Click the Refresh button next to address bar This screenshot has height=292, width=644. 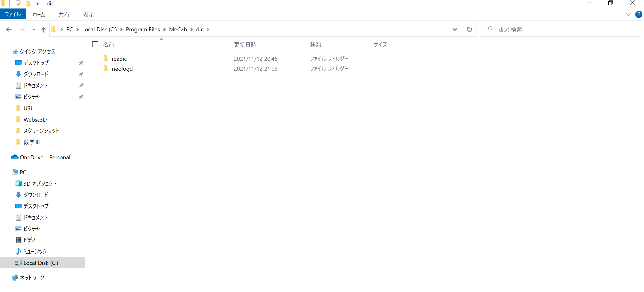point(469,29)
